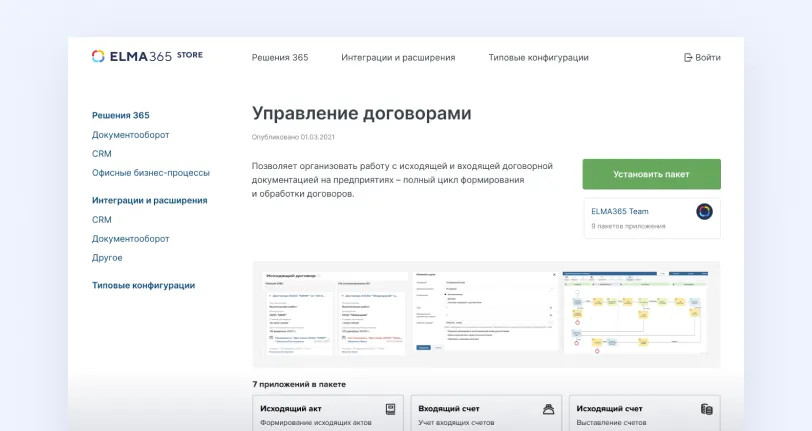This screenshot has width=812, height=431.
Task: Select Решения 365 sidebar heading
Action: (x=121, y=116)
